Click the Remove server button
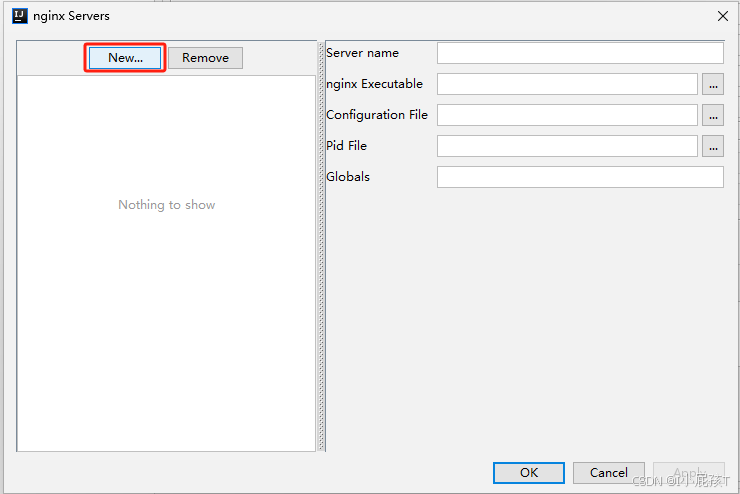740x494 pixels. [x=205, y=58]
